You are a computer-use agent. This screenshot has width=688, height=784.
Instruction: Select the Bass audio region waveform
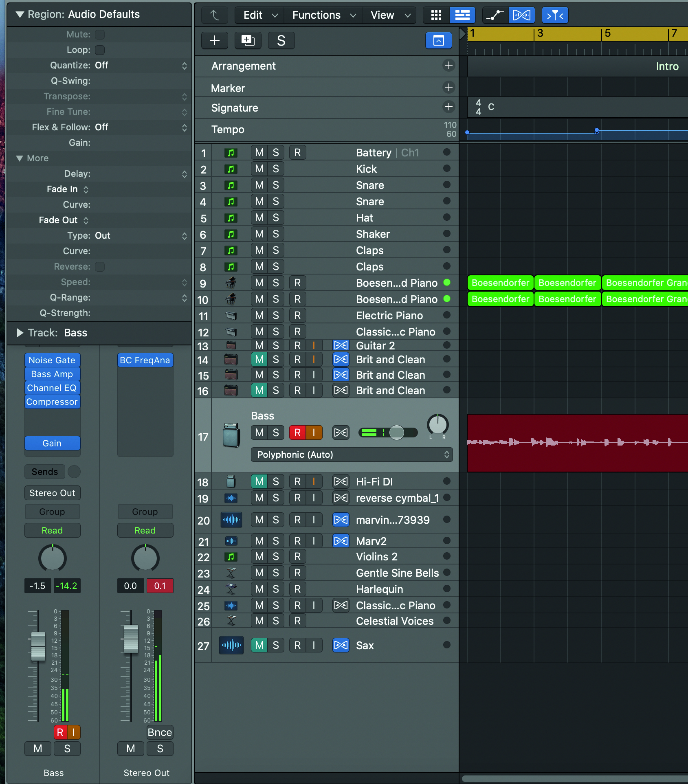click(x=577, y=443)
